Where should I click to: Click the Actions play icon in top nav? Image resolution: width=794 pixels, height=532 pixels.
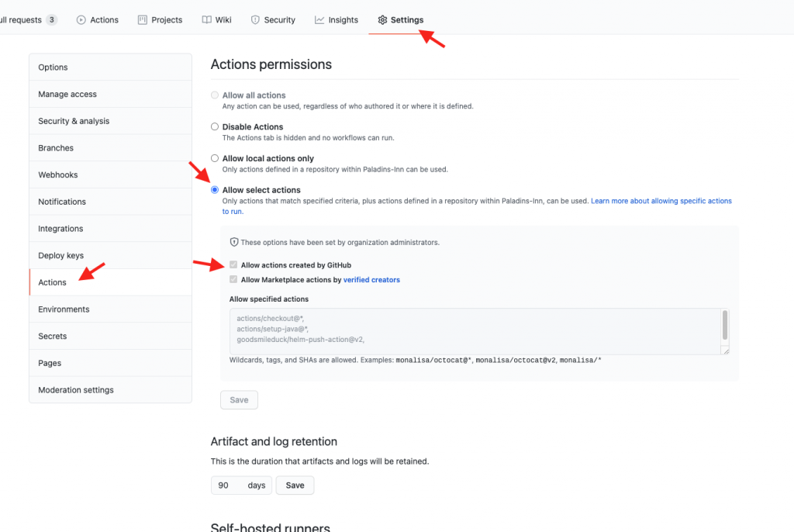81,19
